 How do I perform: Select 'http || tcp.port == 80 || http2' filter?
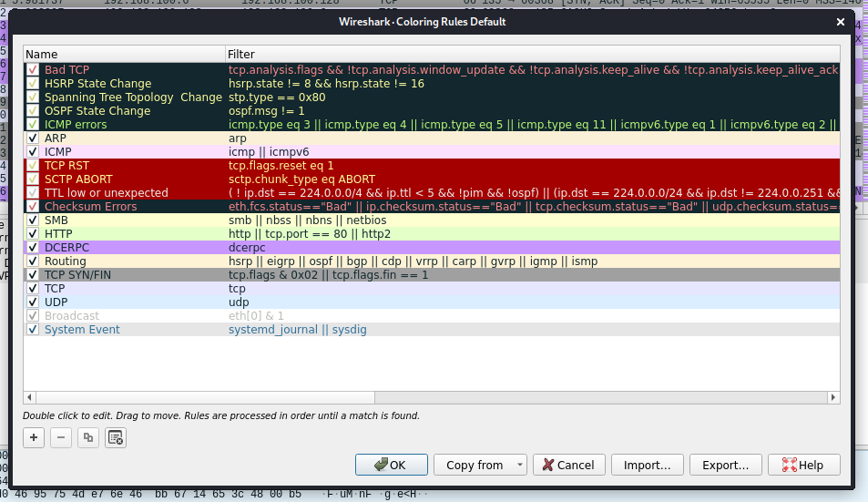310,233
